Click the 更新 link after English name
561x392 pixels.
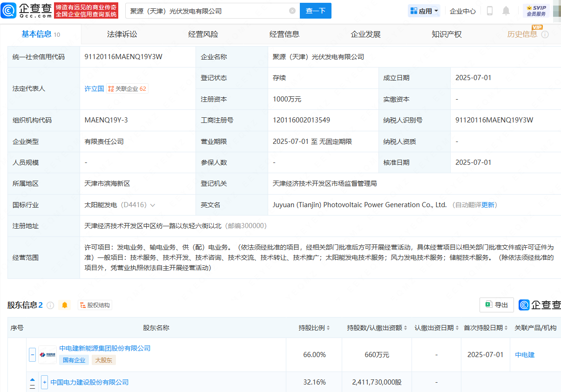[488, 205]
